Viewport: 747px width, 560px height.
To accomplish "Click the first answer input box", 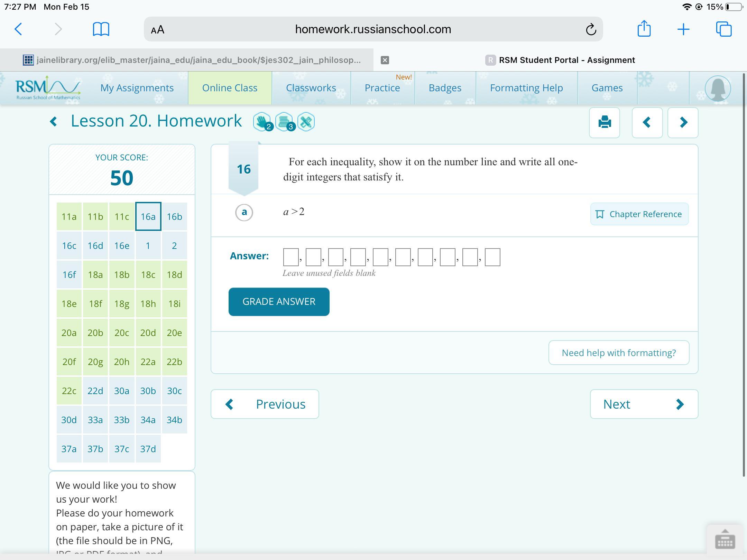I will click(291, 257).
